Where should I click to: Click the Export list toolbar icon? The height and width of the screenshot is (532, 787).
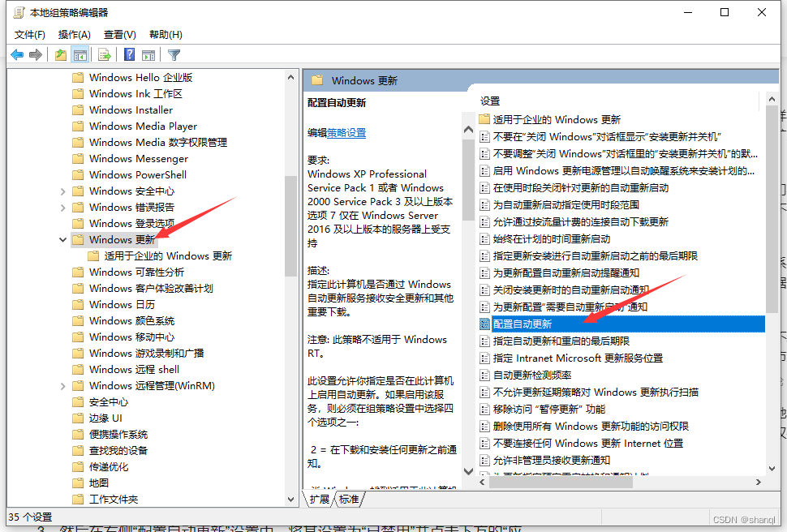tap(105, 54)
